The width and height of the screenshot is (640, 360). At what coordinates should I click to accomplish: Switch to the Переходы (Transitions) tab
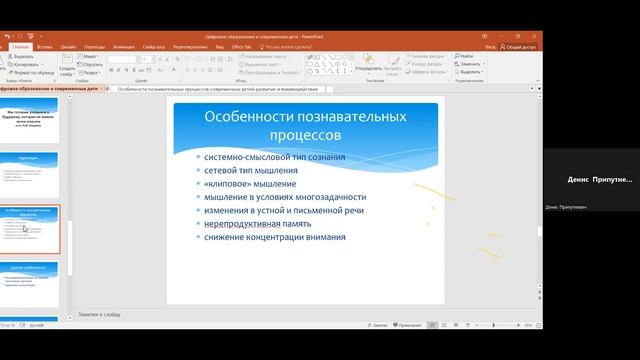click(x=94, y=47)
